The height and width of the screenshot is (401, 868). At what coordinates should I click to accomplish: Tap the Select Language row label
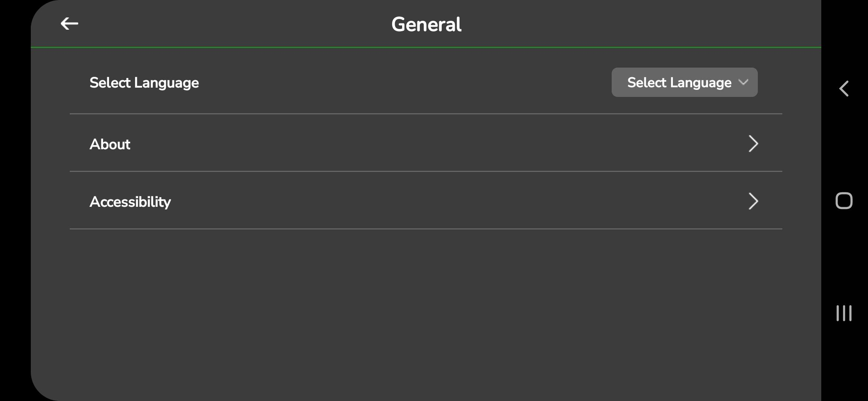pos(144,82)
